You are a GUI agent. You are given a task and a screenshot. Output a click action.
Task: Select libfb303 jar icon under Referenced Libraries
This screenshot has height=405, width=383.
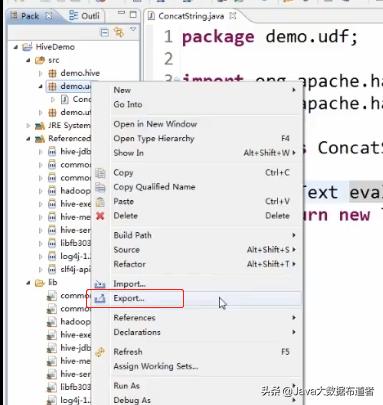tap(52, 243)
